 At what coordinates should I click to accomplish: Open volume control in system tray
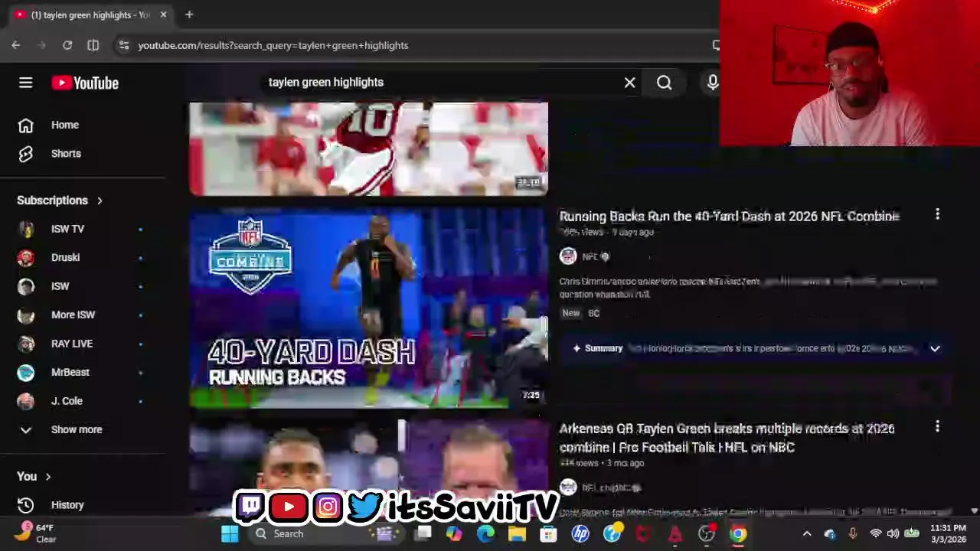coord(893,533)
